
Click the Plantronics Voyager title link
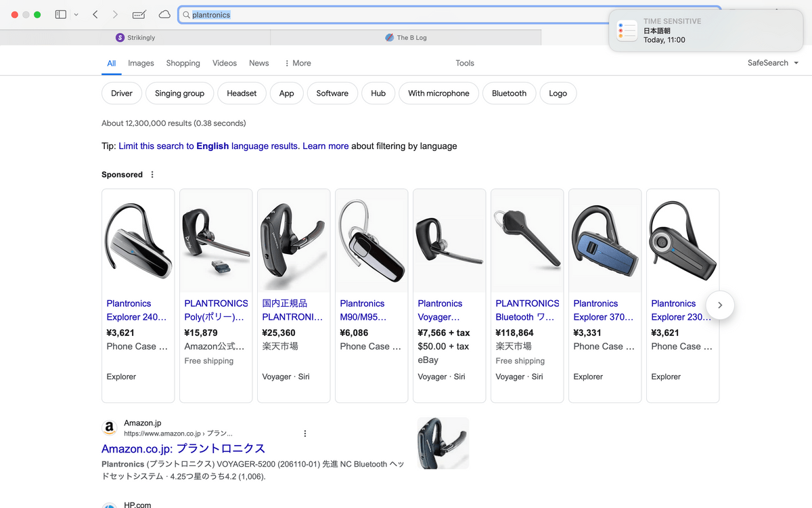point(440,310)
